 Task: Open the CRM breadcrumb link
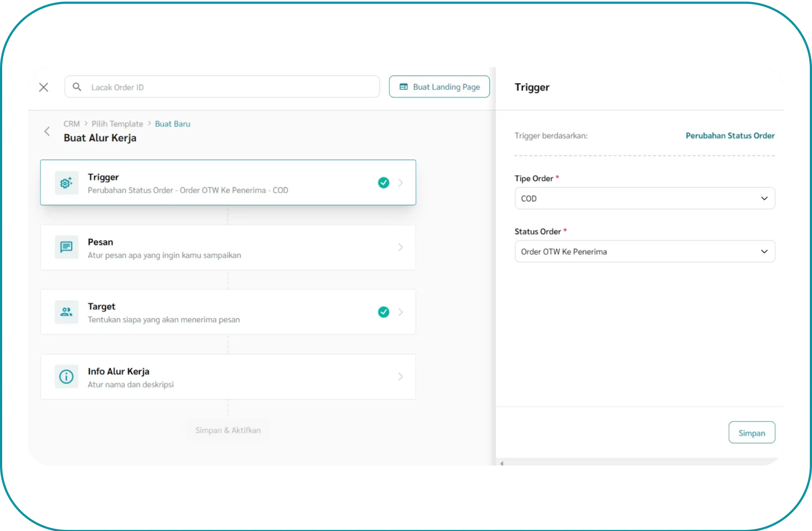point(71,124)
